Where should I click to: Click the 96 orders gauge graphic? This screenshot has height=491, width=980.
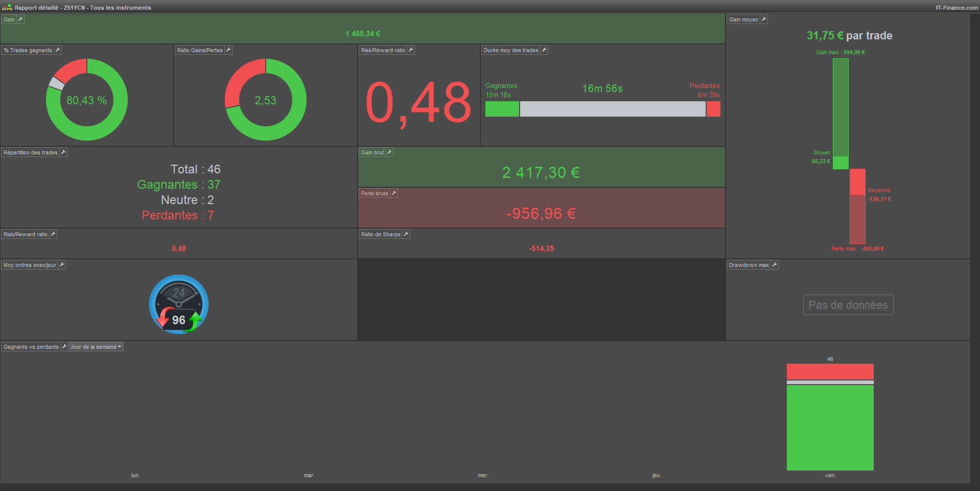click(179, 305)
